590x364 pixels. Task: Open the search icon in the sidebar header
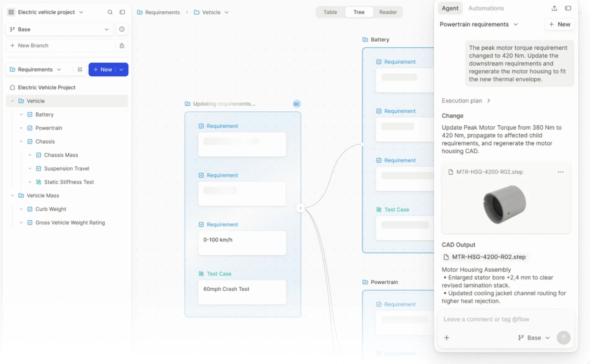tap(110, 12)
